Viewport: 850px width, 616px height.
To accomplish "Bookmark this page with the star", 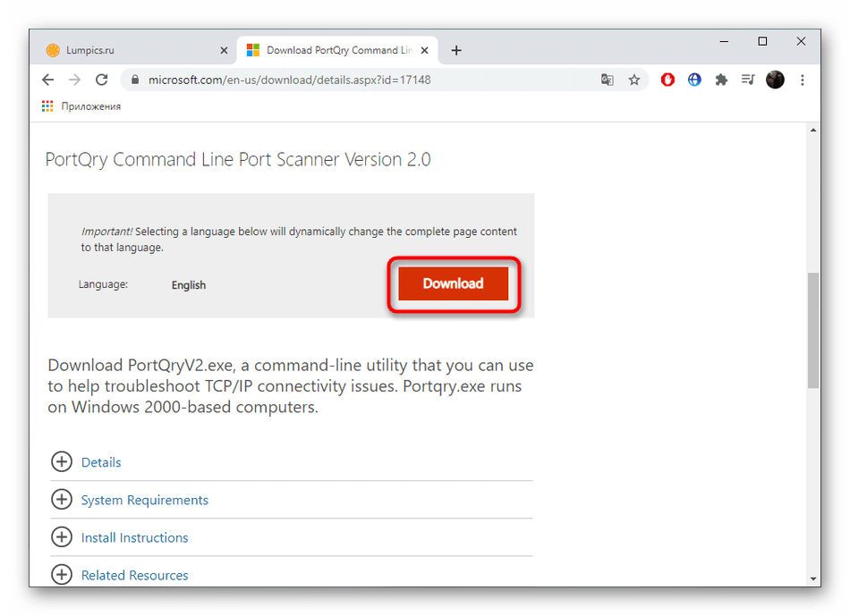I will tap(634, 80).
